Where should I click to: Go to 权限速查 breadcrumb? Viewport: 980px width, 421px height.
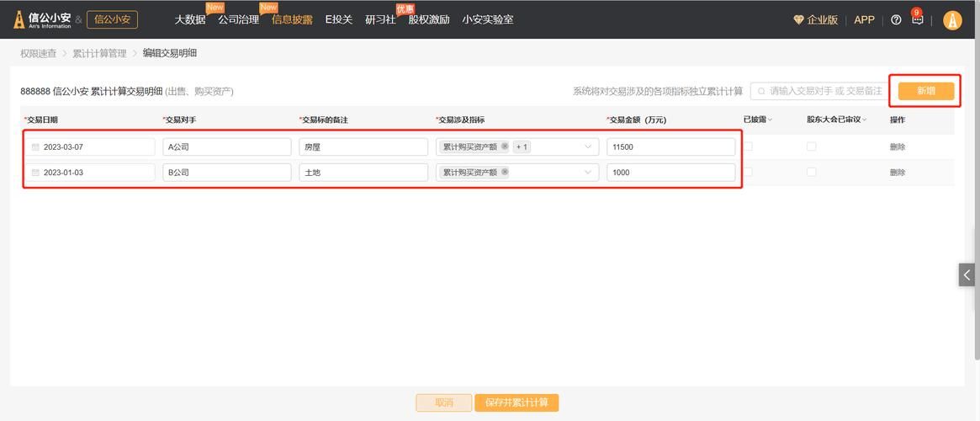pyautogui.click(x=38, y=54)
